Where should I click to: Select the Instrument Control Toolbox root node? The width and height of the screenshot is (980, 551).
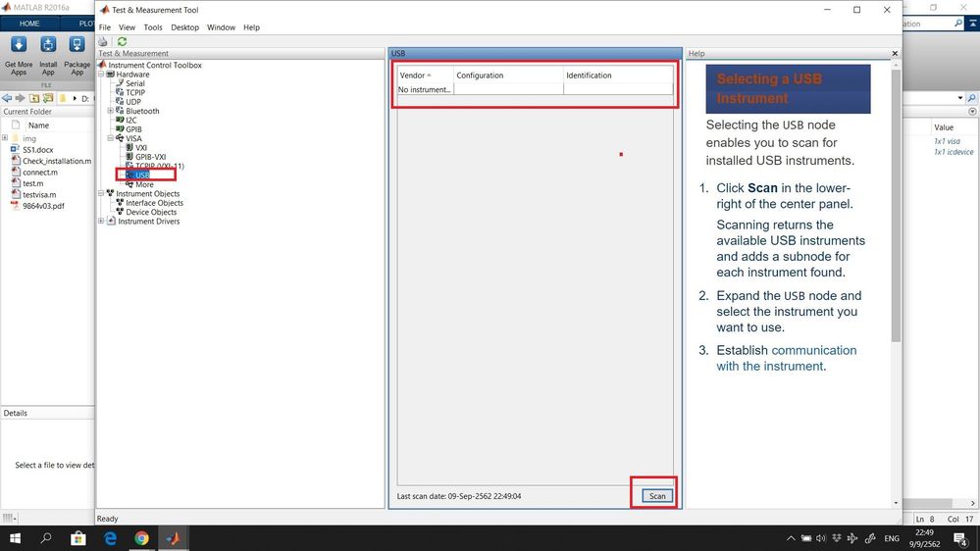[155, 65]
